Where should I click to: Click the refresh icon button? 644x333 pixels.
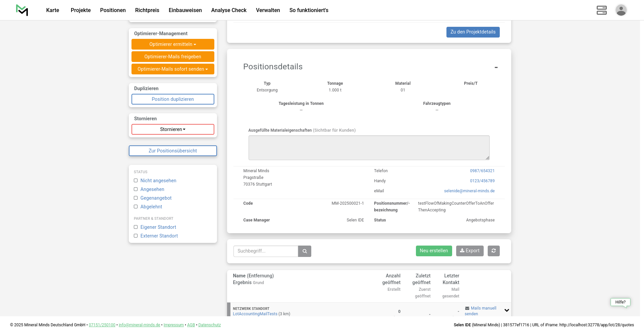point(493,251)
